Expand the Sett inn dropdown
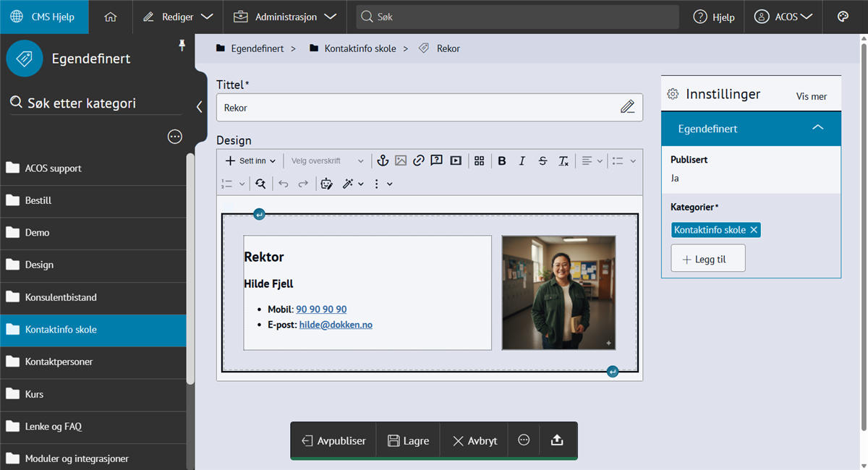 pos(250,161)
